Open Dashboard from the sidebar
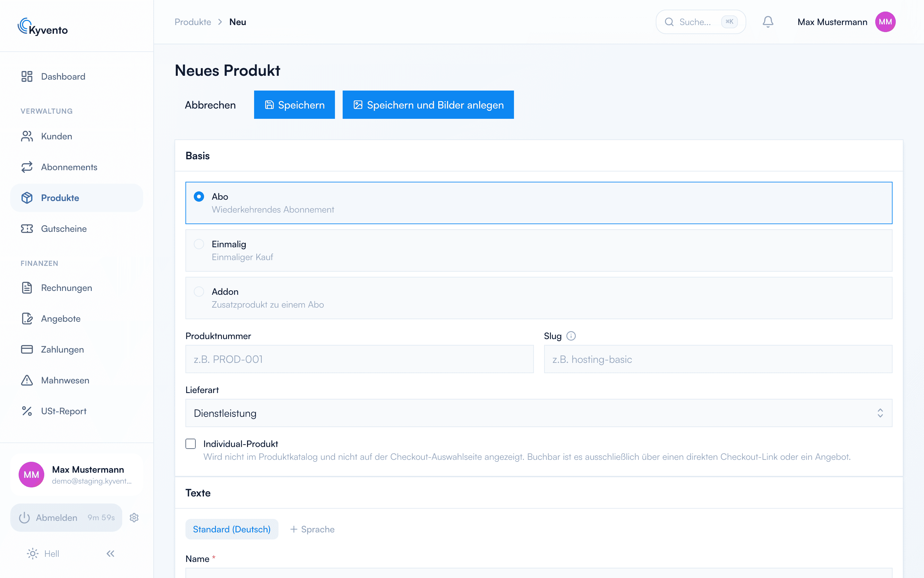The width and height of the screenshot is (924, 578). [x=76, y=76]
